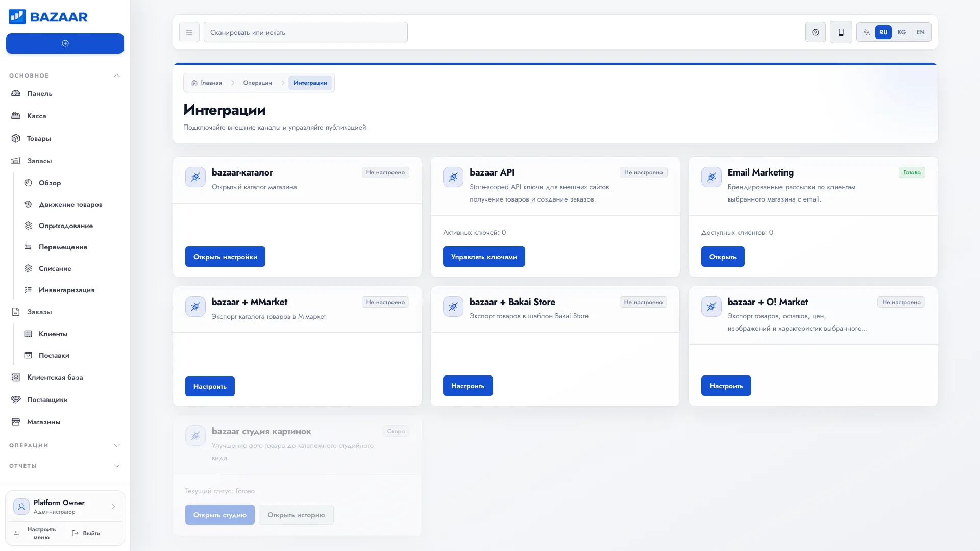980x551 pixels.
Task: Collapse the ОСНОВНОЕ sidebar section
Action: coord(65,76)
